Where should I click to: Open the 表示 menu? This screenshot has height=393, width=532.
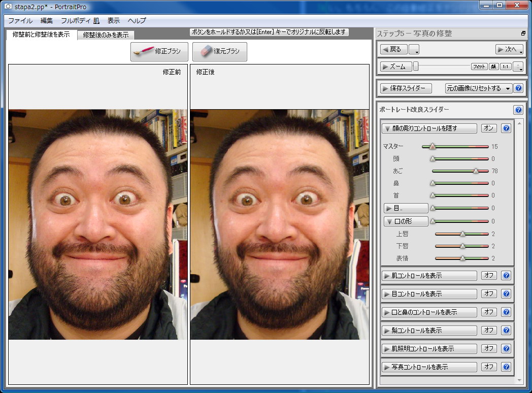tap(113, 21)
